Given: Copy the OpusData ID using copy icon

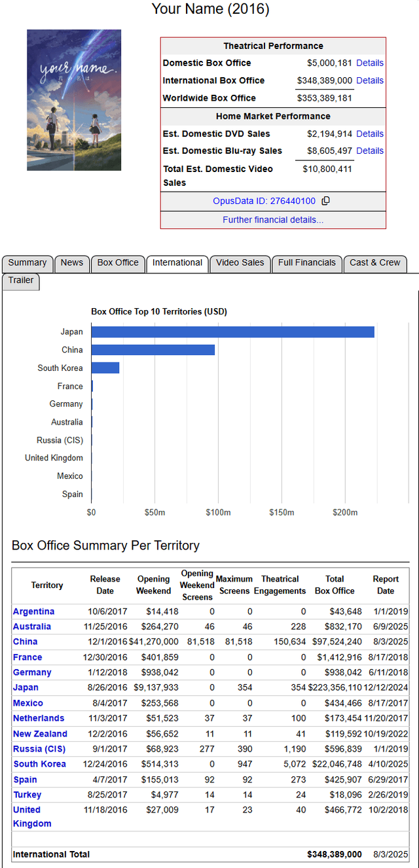Looking at the screenshot, I should [326, 201].
